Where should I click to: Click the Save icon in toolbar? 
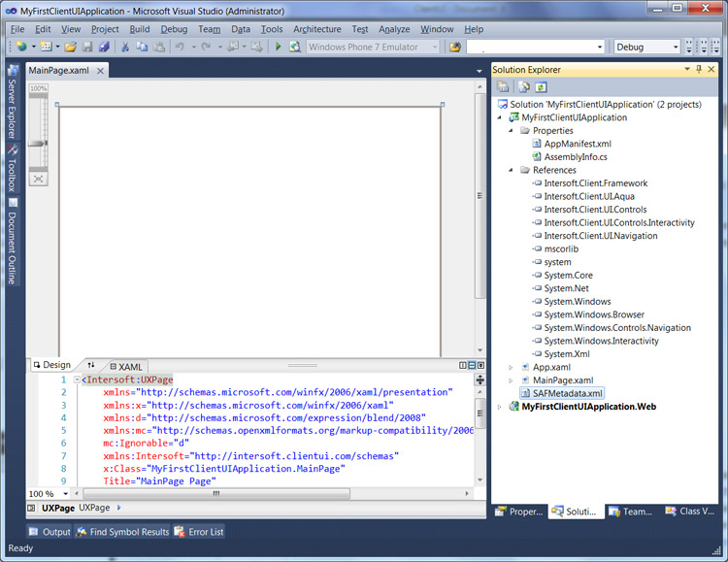pos(87,47)
